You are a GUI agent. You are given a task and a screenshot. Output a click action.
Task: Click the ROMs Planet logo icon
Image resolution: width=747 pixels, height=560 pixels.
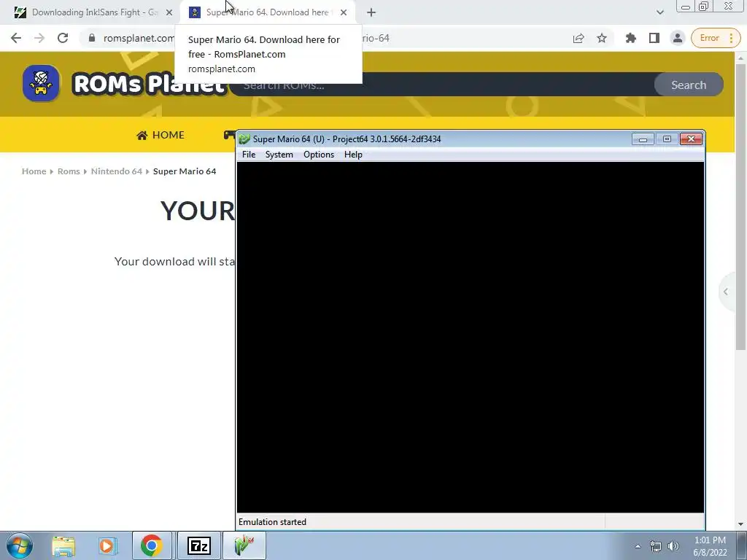(41, 83)
